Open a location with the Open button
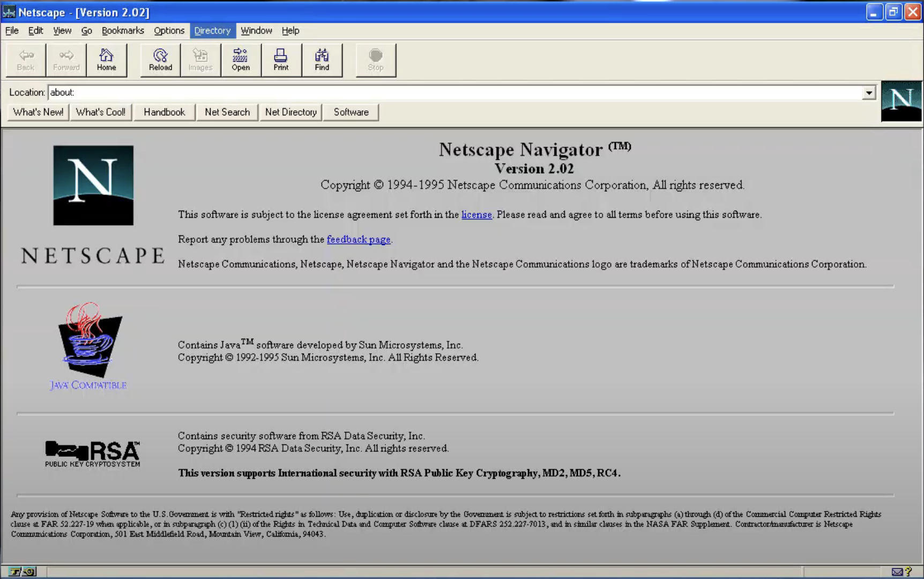Screen dimensions: 924x579 click(241, 60)
